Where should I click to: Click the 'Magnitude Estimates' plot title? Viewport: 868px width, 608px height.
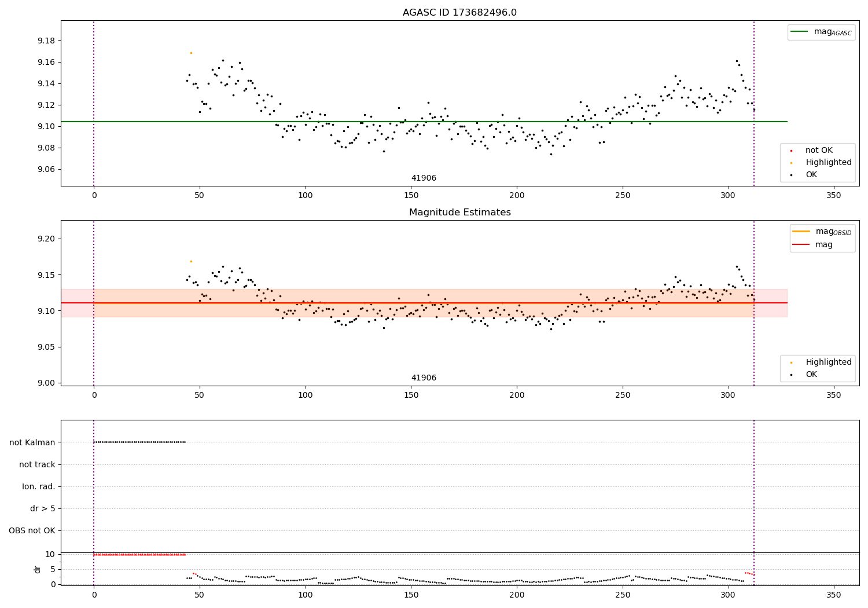coord(459,213)
